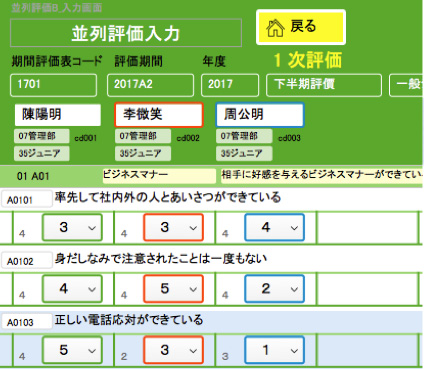
Task: Click the ビジネスマナー category field
Action: pyautogui.click(x=159, y=175)
